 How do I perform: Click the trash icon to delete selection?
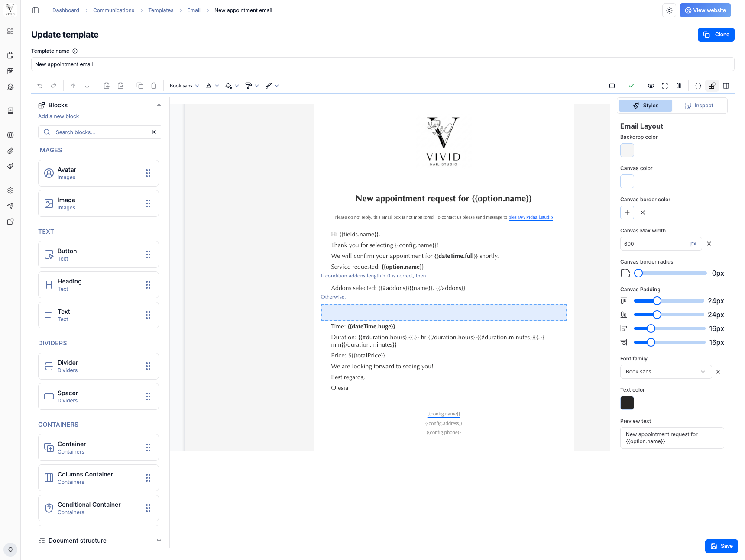point(154,86)
